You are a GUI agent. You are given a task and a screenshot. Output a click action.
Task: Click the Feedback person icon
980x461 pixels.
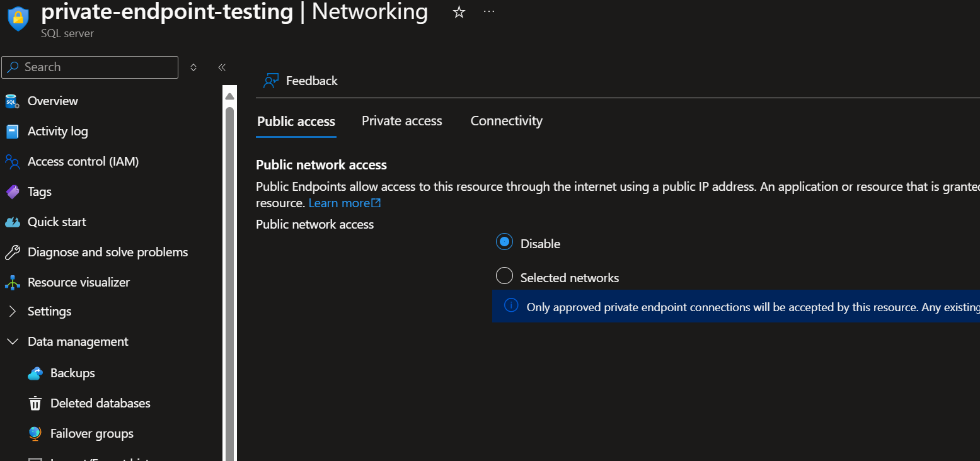coord(271,81)
